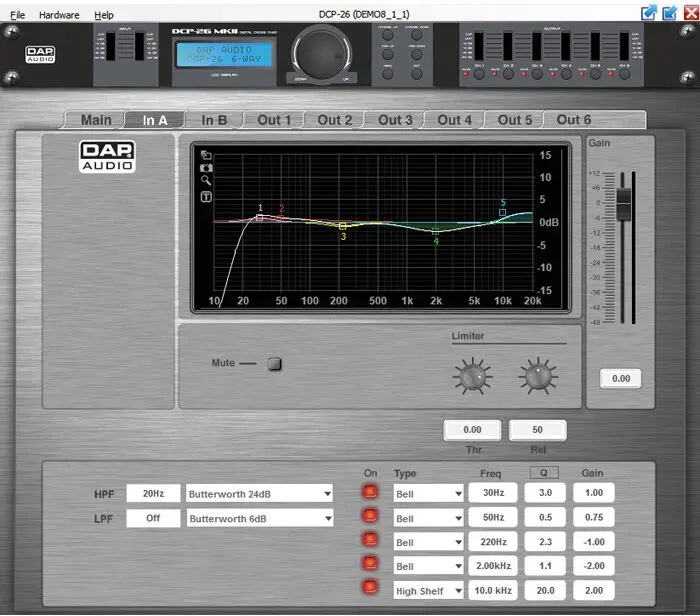Switch to the Out 1 tab
The image size is (700, 616).
point(274,120)
